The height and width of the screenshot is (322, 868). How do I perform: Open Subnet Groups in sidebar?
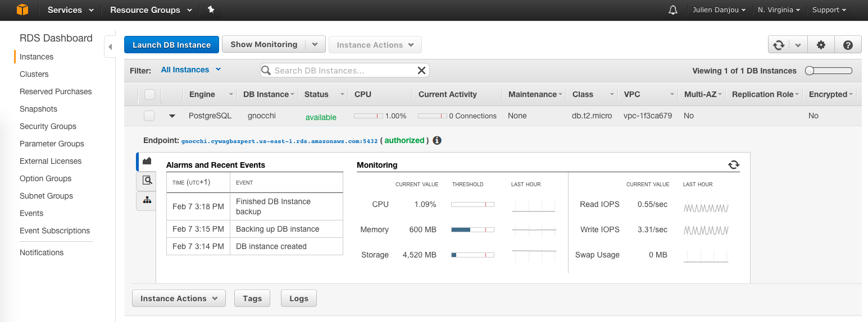(46, 196)
